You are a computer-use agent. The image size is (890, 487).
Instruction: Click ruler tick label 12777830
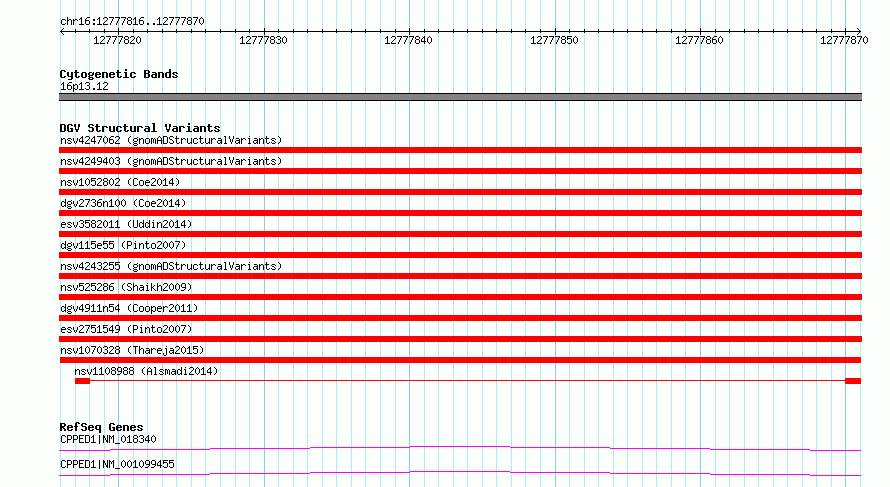coord(263,40)
